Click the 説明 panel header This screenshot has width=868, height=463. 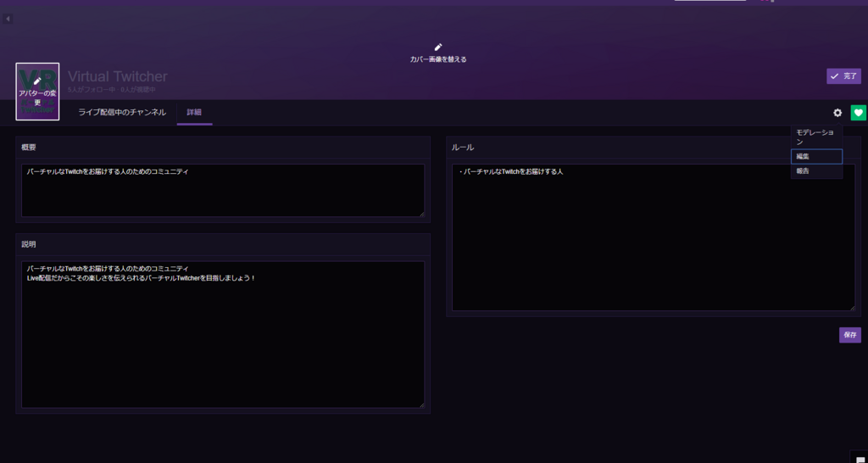(223, 244)
